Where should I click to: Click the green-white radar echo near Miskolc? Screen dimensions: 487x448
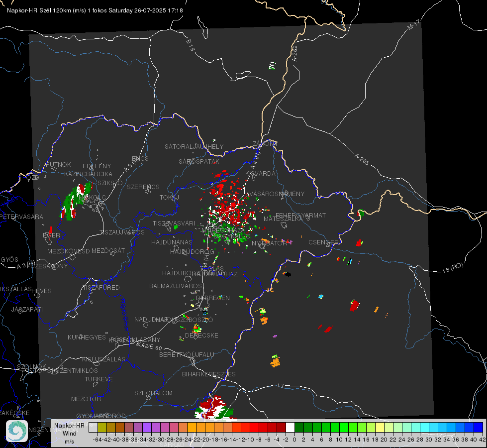point(76,202)
